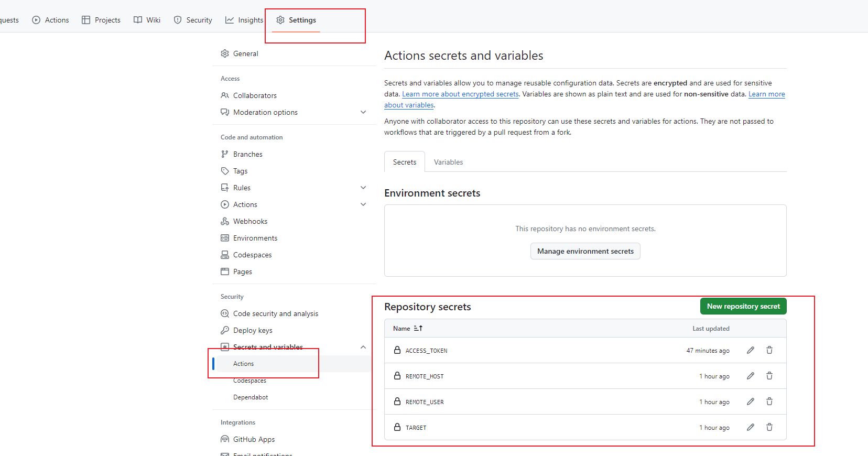
Task: Click the Environments server icon
Action: point(225,238)
